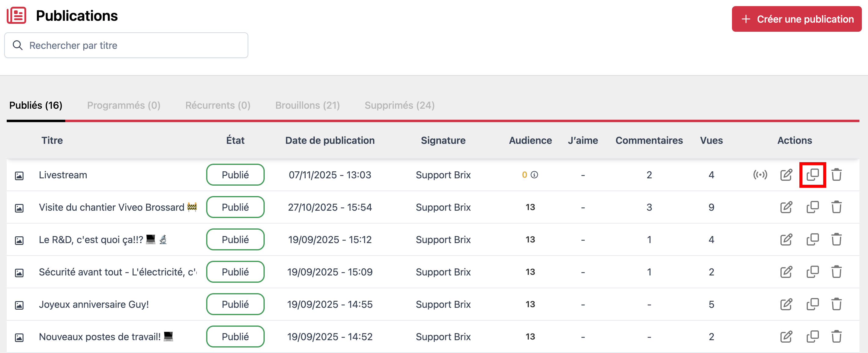
Task: Show the Supprimés (24) tab
Action: tap(400, 105)
